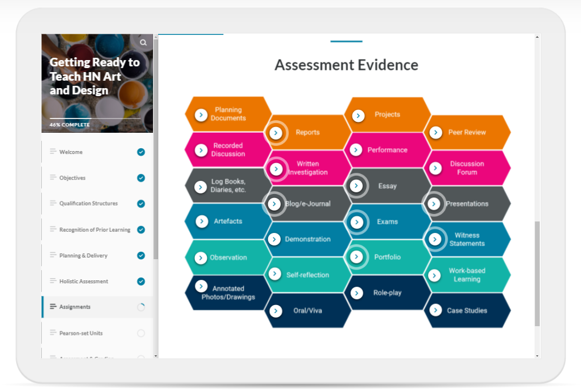Image resolution: width=581 pixels, height=392 pixels.
Task: Click the search magnifier icon in sidebar
Action: click(143, 42)
